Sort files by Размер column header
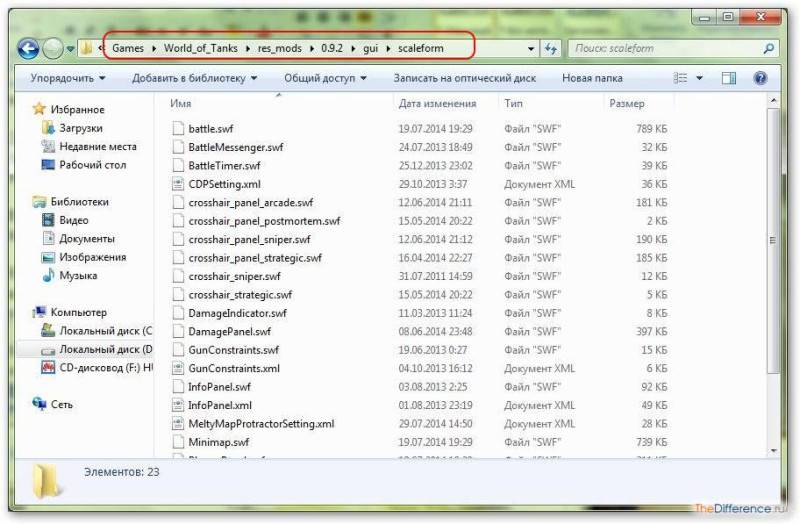The image size is (800, 524). tap(627, 103)
